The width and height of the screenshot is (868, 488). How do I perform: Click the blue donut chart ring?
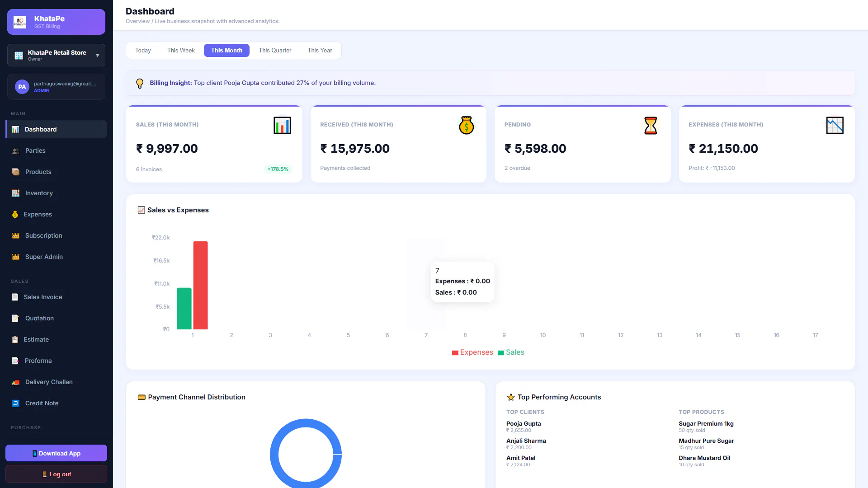point(274,454)
